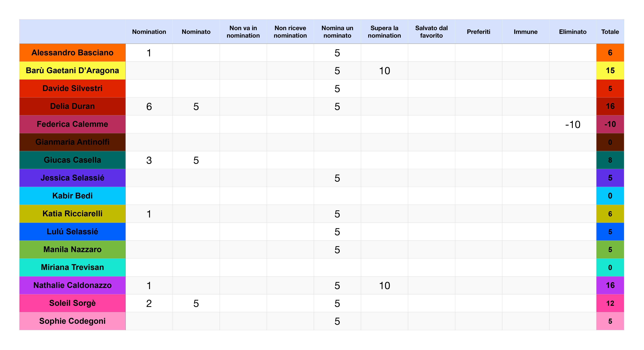Select the Preferiti column header

478,32
